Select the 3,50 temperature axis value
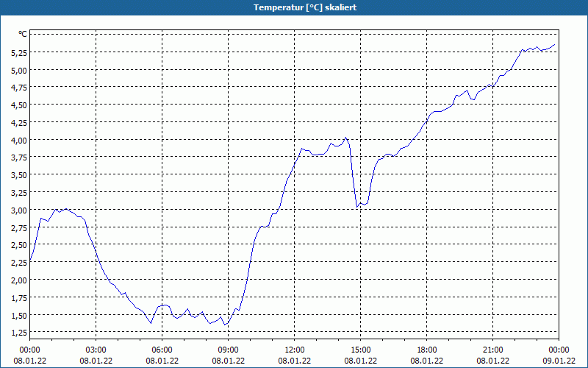588x368 pixels. coord(19,175)
